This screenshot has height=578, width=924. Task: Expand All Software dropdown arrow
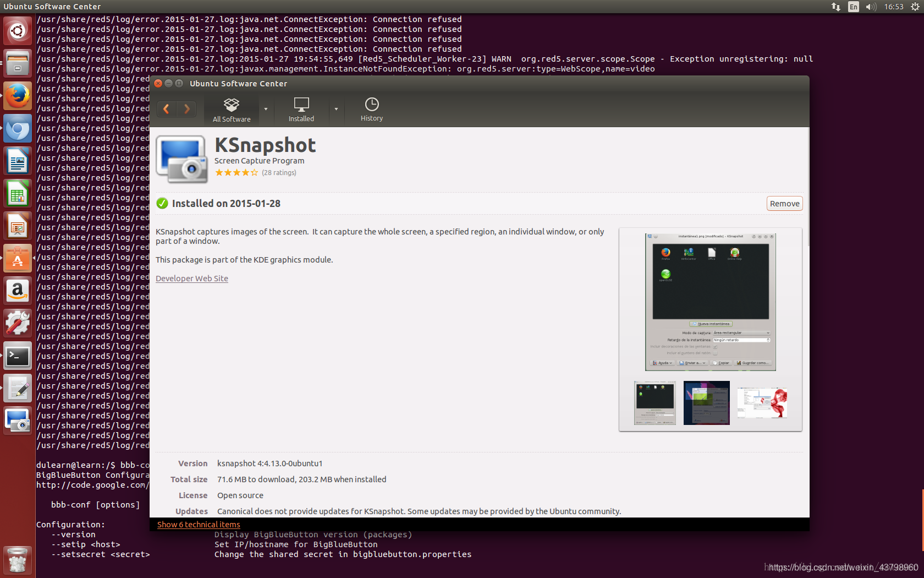coord(266,109)
